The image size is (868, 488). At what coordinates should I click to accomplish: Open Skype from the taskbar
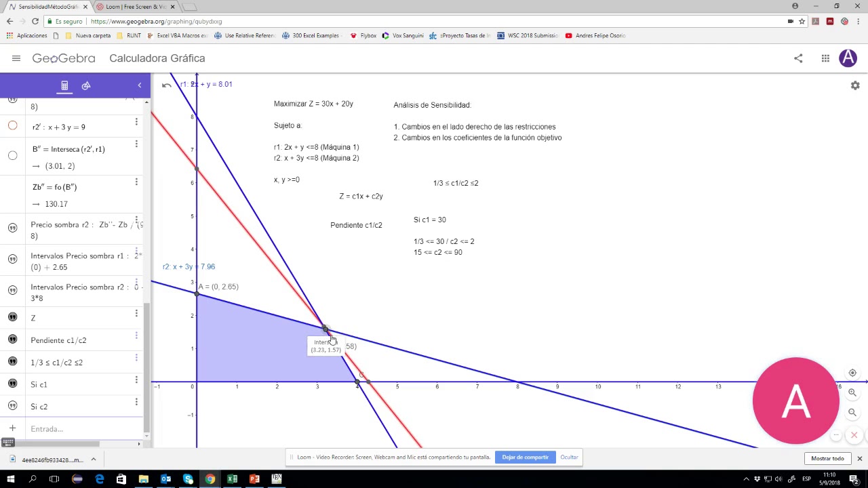point(188,479)
